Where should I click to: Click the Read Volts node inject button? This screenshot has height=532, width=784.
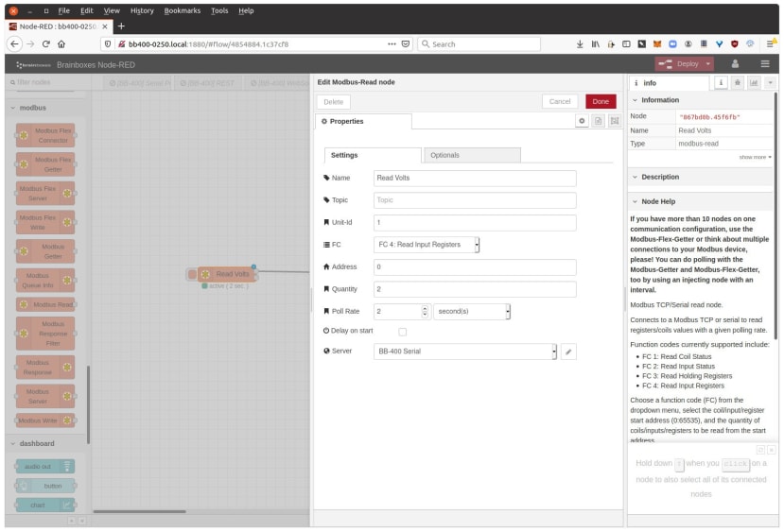(192, 274)
